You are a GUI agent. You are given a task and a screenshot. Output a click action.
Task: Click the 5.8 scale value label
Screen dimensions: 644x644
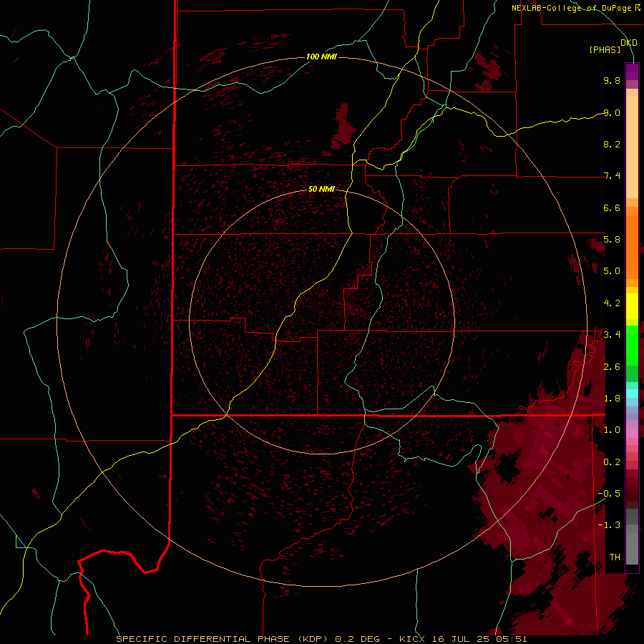tap(612, 240)
